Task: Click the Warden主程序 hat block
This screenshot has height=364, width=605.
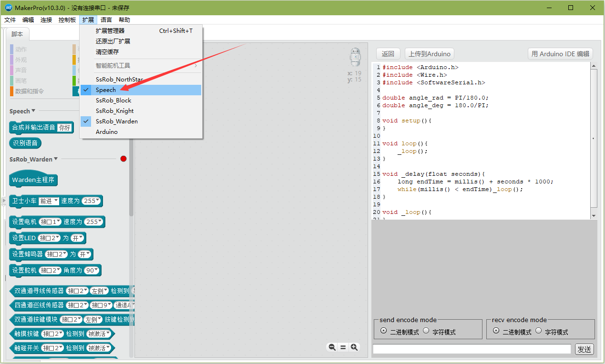Action: (33, 180)
